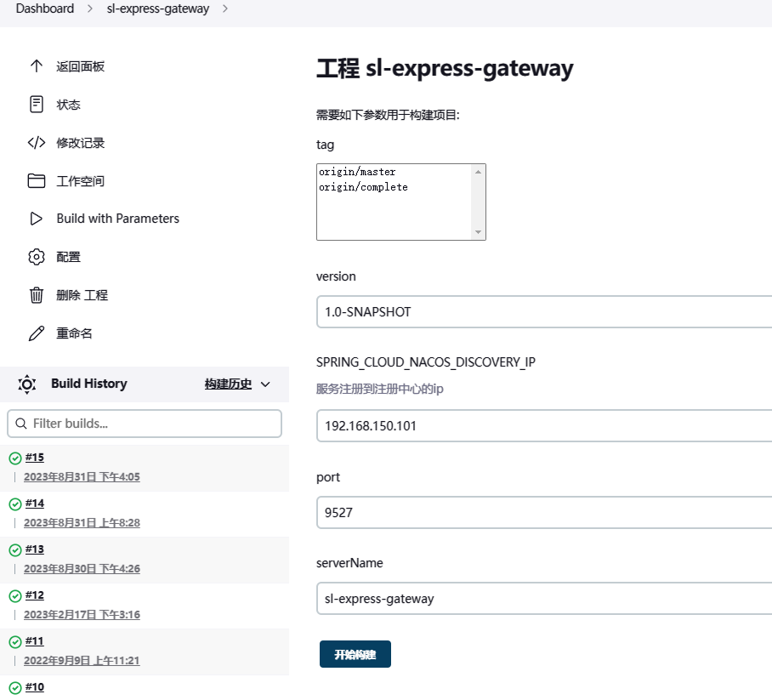Open sl-express-gateway breadcrumb link
This screenshot has width=772, height=700.
pyautogui.click(x=158, y=9)
